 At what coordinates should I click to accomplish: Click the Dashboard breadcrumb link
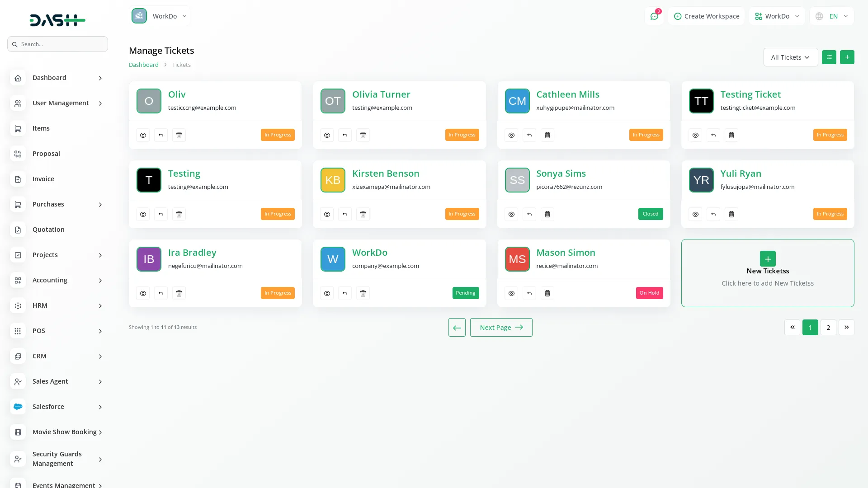tap(143, 65)
